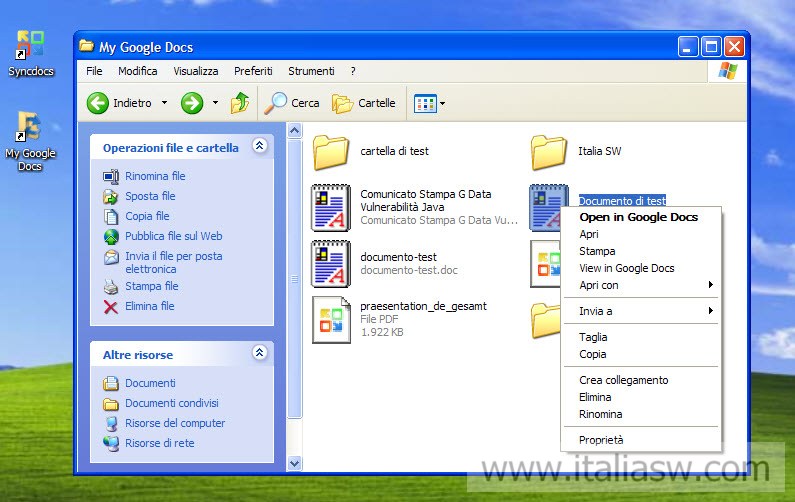Open Proprietà from context menu
The image size is (795, 502).
(x=641, y=440)
